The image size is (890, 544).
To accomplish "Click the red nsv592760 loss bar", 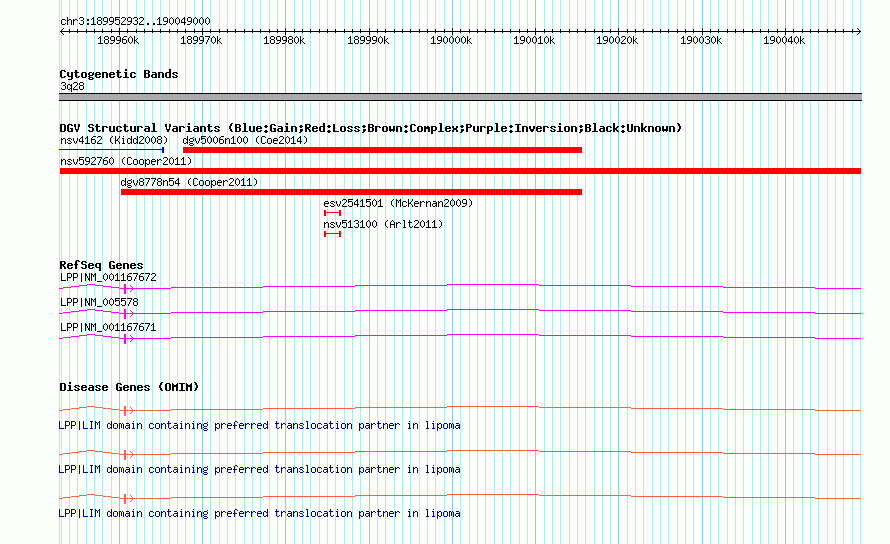I will (x=460, y=171).
